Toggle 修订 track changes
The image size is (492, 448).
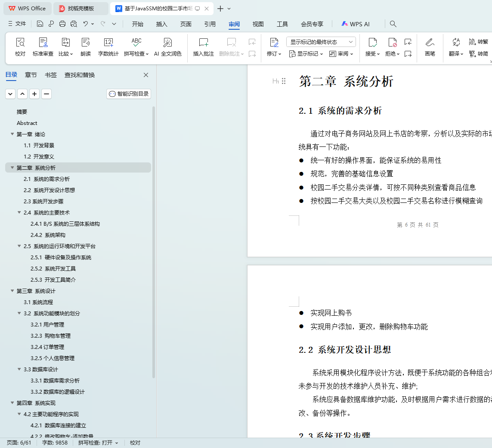tap(274, 47)
